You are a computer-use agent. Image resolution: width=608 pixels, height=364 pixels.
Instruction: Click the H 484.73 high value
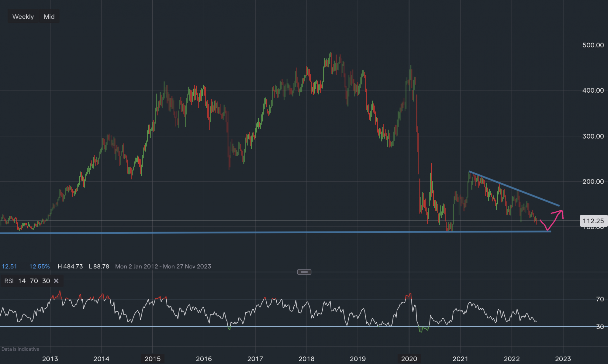coord(70,266)
